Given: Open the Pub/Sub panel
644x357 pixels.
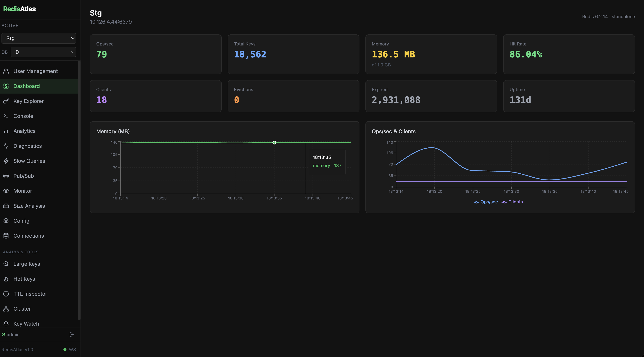Looking at the screenshot, I should click(24, 176).
